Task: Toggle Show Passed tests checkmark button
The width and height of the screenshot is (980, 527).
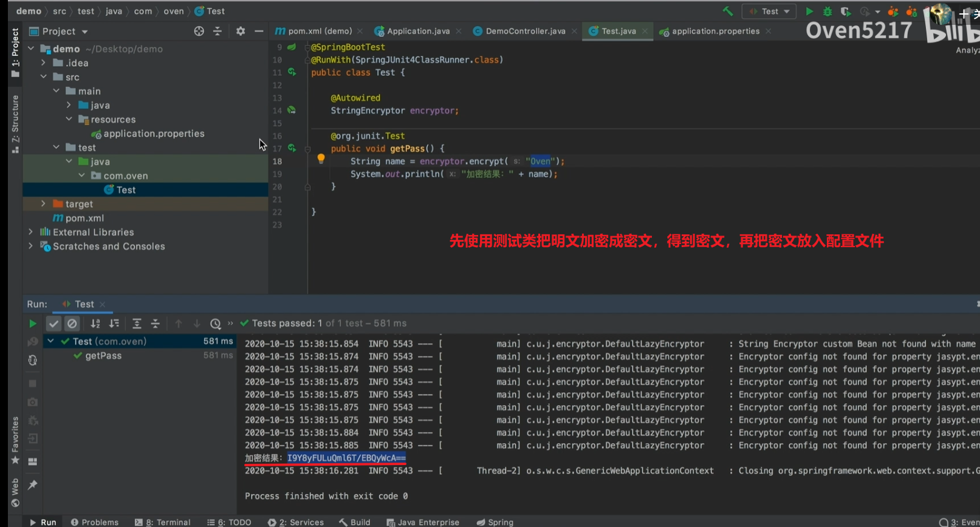Action: [54, 324]
